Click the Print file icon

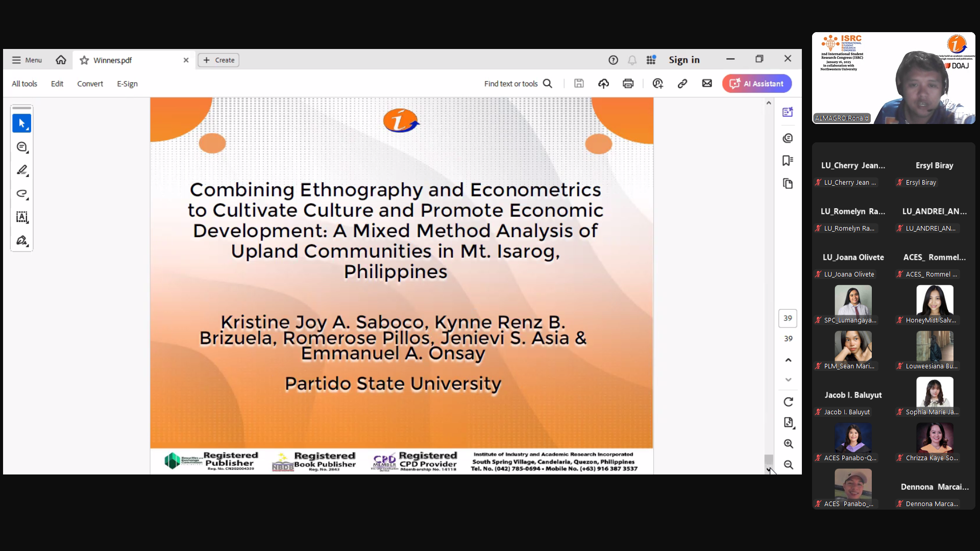click(x=628, y=84)
